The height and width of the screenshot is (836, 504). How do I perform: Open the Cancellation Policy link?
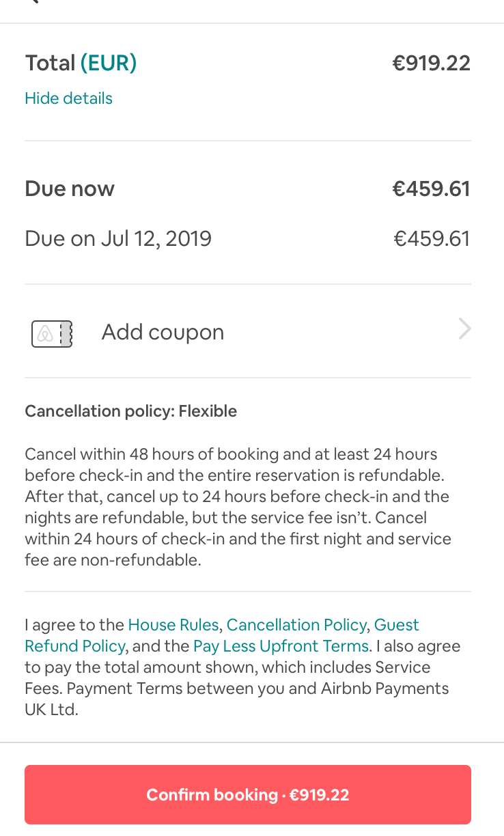[x=296, y=625]
